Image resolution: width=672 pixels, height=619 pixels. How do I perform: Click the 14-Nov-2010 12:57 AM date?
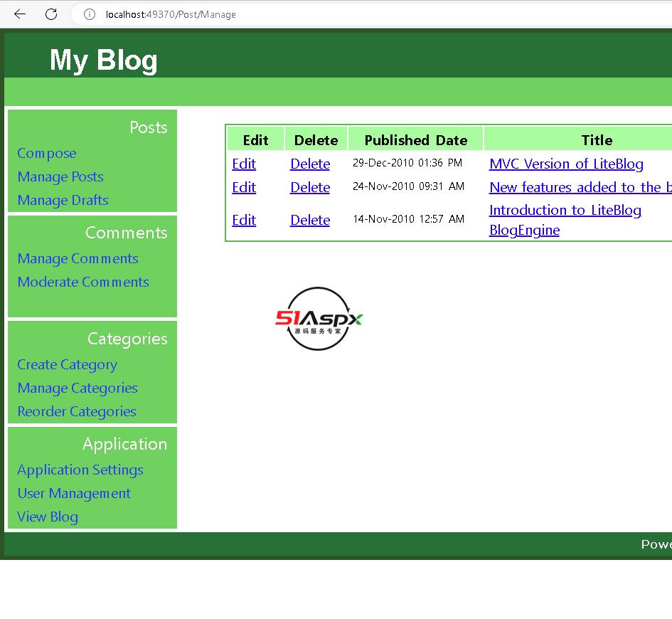[x=408, y=219]
